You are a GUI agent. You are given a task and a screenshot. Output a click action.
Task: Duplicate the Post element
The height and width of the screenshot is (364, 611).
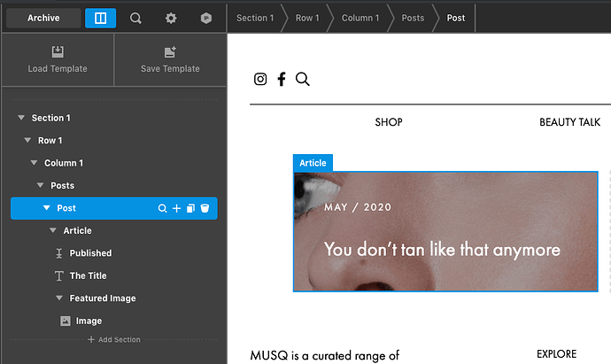coord(190,208)
